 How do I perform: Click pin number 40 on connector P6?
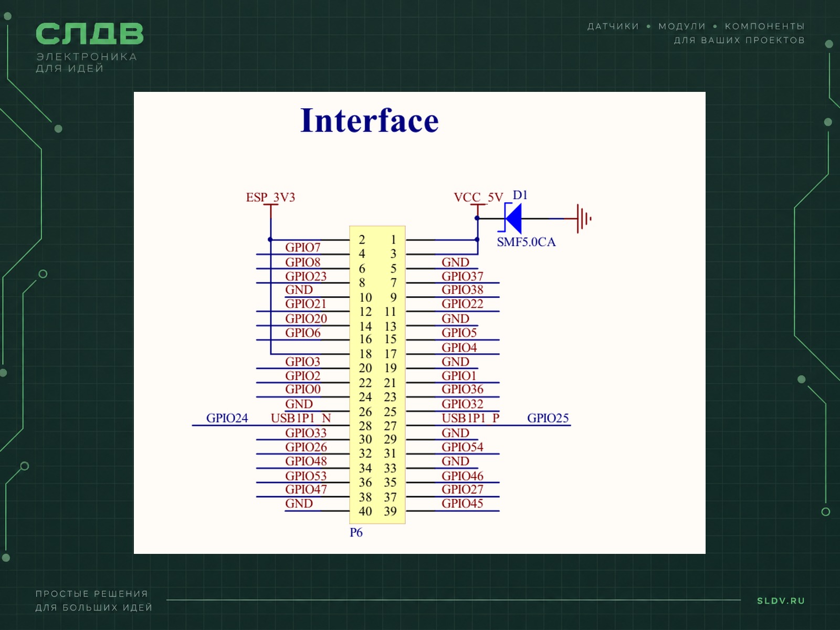365,511
